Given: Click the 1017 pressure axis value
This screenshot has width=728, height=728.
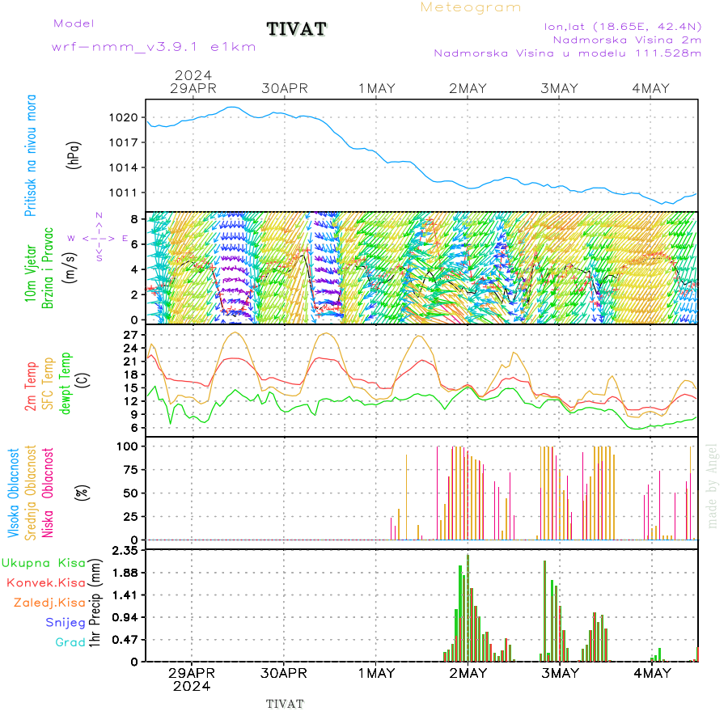Looking at the screenshot, I should point(124,142).
